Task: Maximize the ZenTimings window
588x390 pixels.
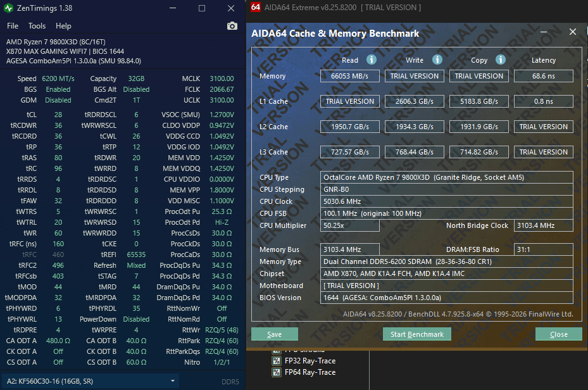Action: [202, 8]
